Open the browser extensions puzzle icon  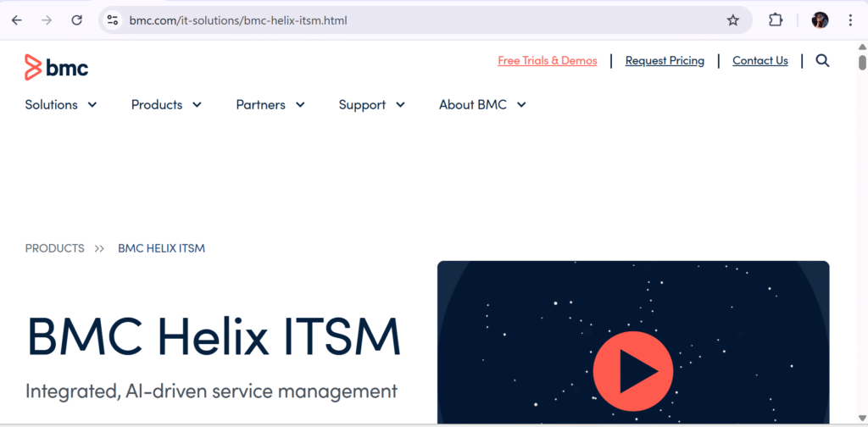click(x=776, y=20)
